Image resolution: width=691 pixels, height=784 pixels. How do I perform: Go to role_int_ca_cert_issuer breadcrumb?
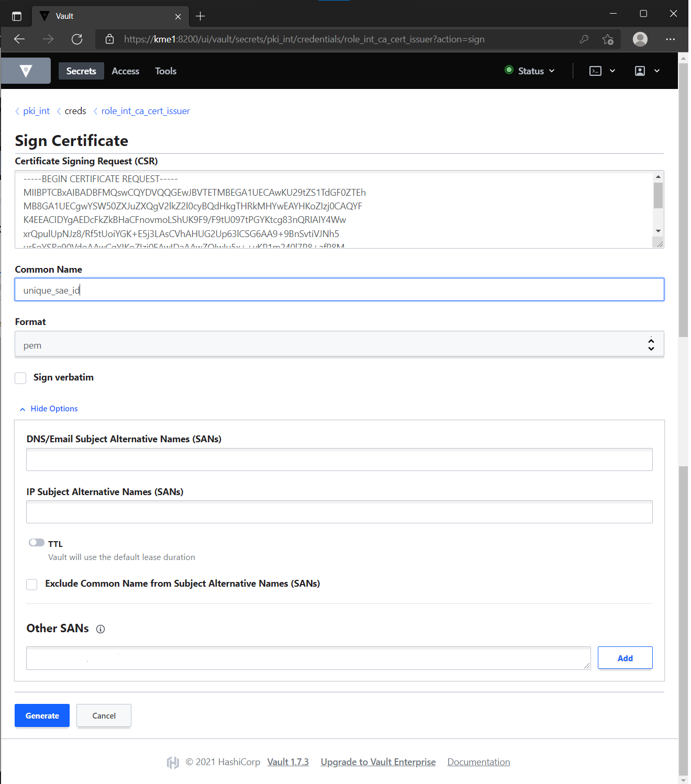[x=146, y=111]
